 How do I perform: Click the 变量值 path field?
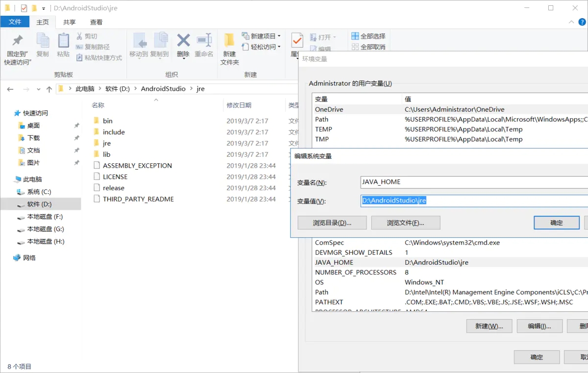474,200
